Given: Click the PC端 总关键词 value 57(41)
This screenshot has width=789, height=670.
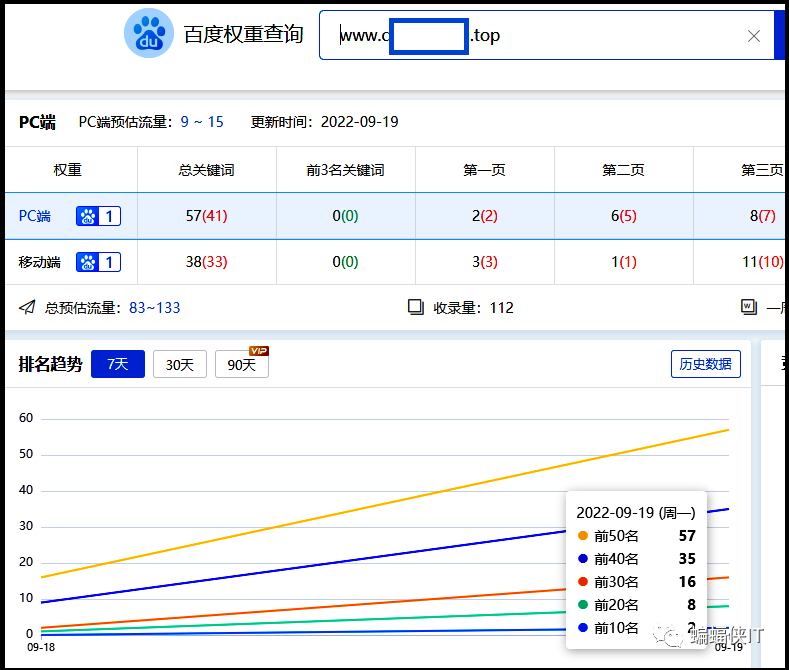Looking at the screenshot, I should [207, 216].
